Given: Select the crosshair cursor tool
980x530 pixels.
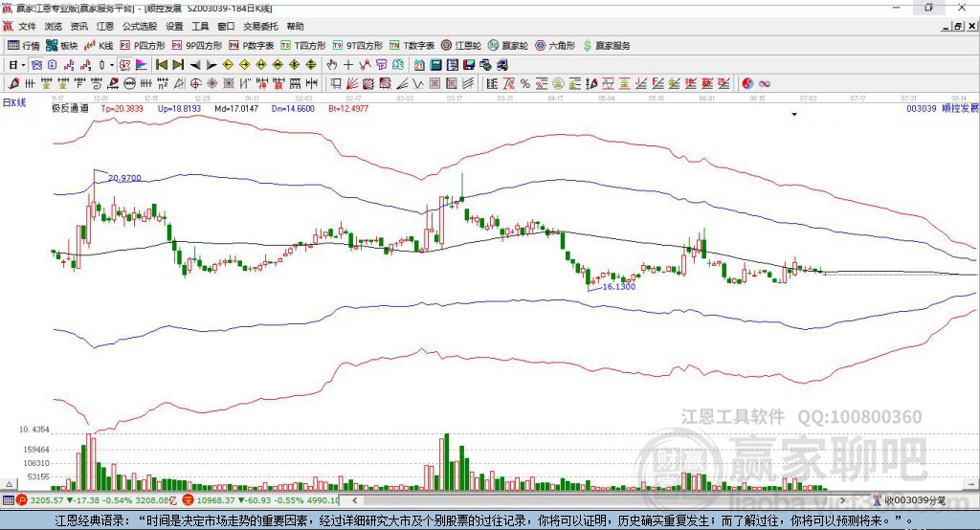Looking at the screenshot, I should (x=348, y=65).
